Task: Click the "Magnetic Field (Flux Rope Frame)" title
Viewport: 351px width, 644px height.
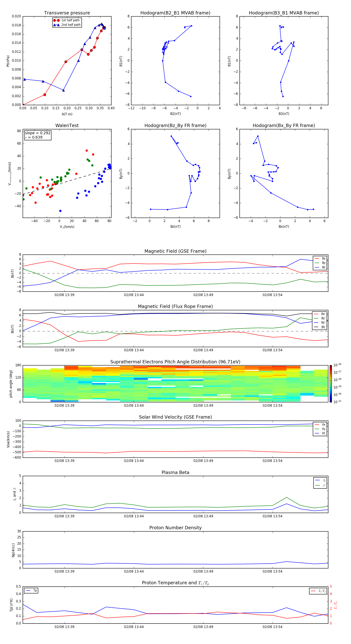Action: (175, 307)
